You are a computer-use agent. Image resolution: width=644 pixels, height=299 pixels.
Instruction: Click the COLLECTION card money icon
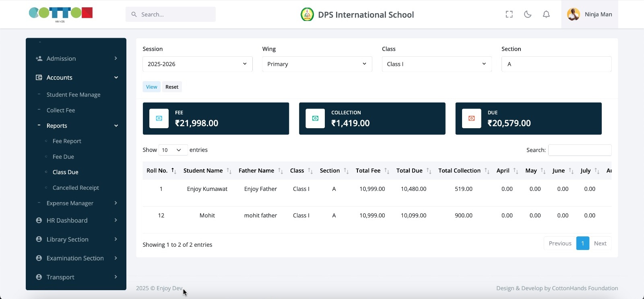[x=315, y=119]
